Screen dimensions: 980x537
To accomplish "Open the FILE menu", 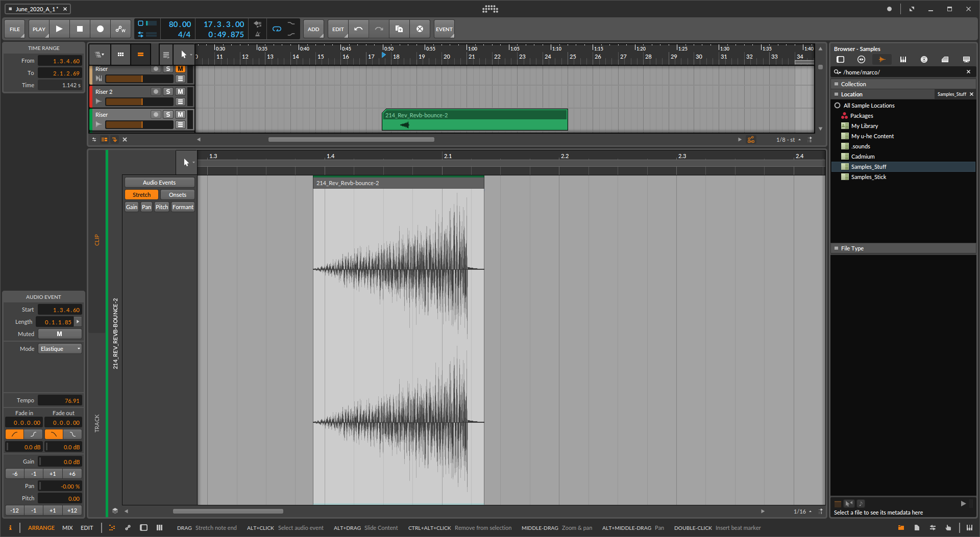I will click(x=15, y=29).
